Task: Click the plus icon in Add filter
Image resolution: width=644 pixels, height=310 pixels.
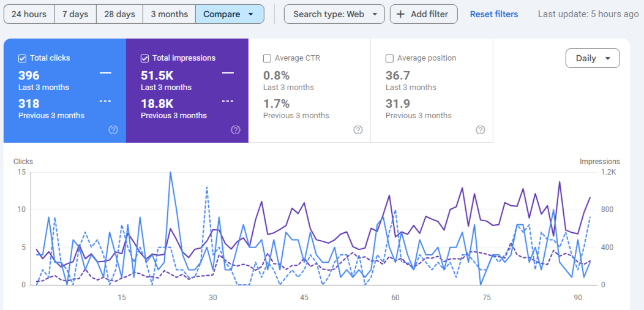Action: (x=401, y=14)
